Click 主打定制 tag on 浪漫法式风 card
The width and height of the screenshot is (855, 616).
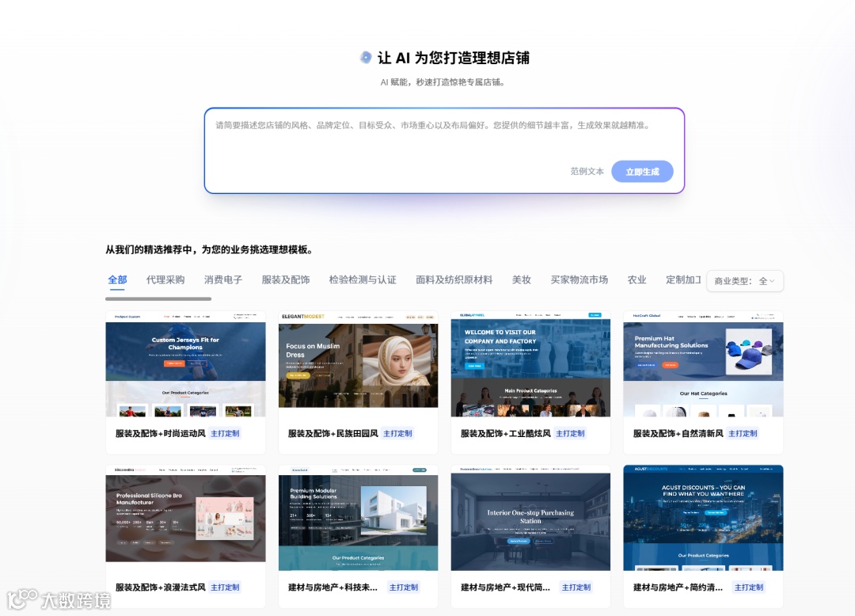pyautogui.click(x=225, y=587)
